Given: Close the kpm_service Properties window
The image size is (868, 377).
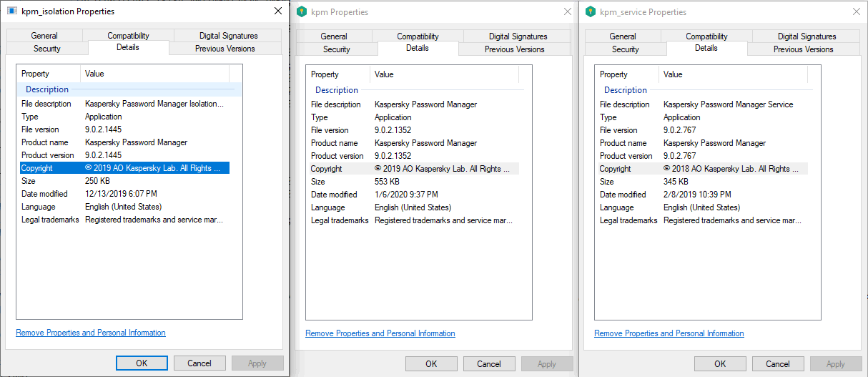Looking at the screenshot, I should [856, 12].
